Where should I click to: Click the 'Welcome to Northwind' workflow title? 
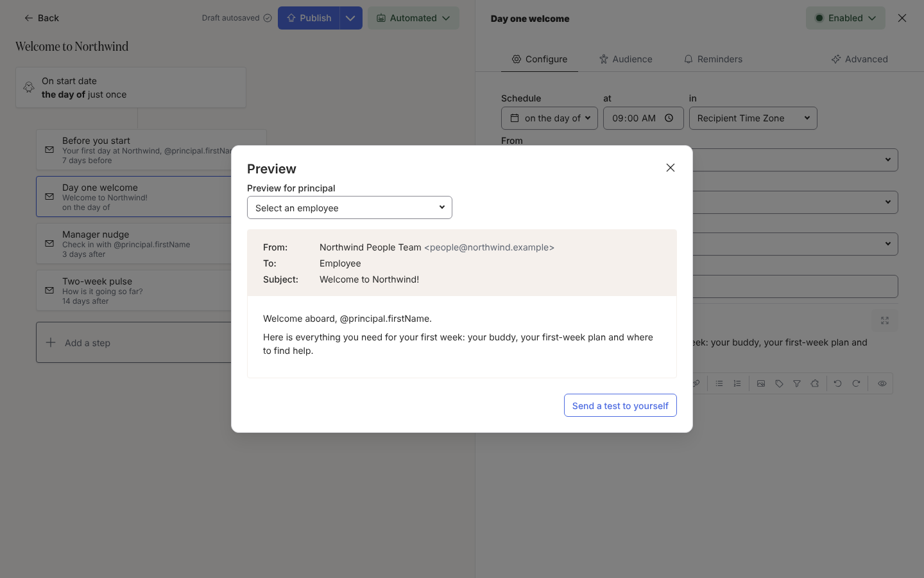[72, 46]
